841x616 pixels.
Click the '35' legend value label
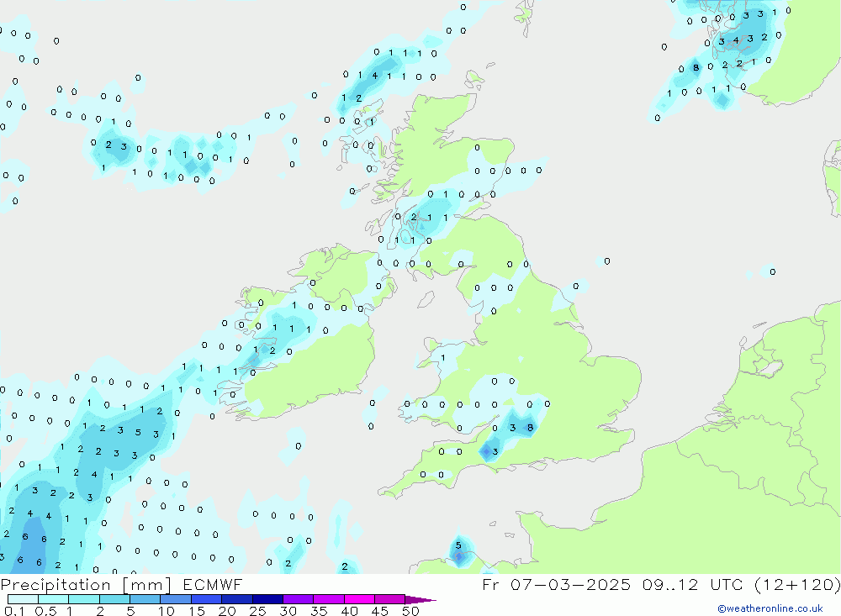319,611
